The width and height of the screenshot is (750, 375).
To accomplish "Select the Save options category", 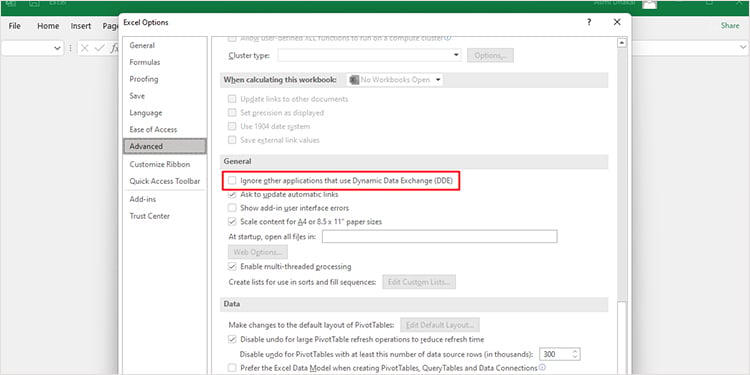I will (x=137, y=96).
